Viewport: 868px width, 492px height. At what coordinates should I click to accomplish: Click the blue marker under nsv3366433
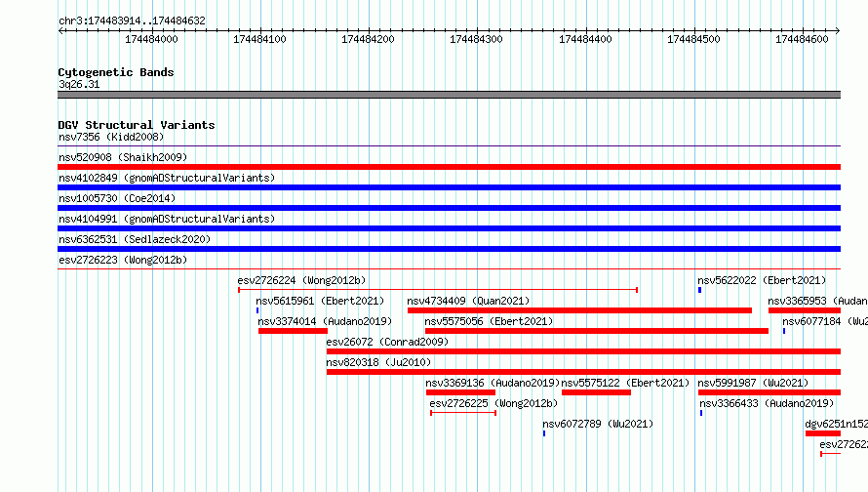(x=701, y=413)
